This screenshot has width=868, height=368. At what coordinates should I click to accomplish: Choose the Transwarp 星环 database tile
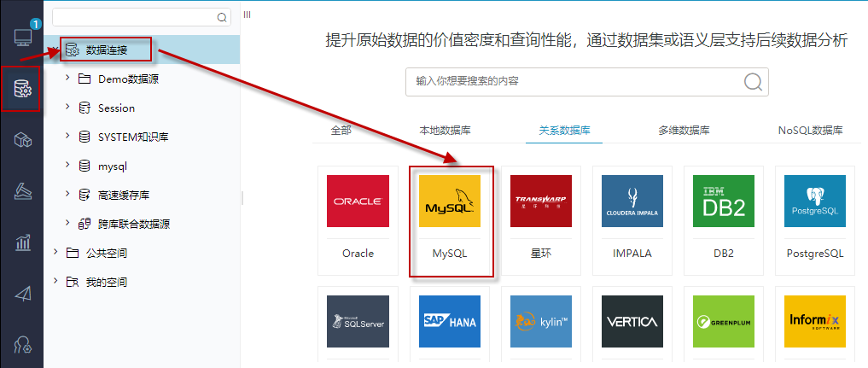click(x=541, y=220)
